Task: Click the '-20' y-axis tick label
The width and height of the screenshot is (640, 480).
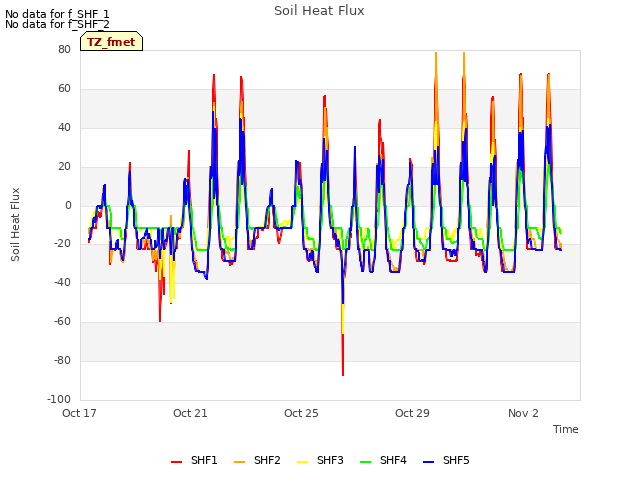Action: click(x=62, y=243)
